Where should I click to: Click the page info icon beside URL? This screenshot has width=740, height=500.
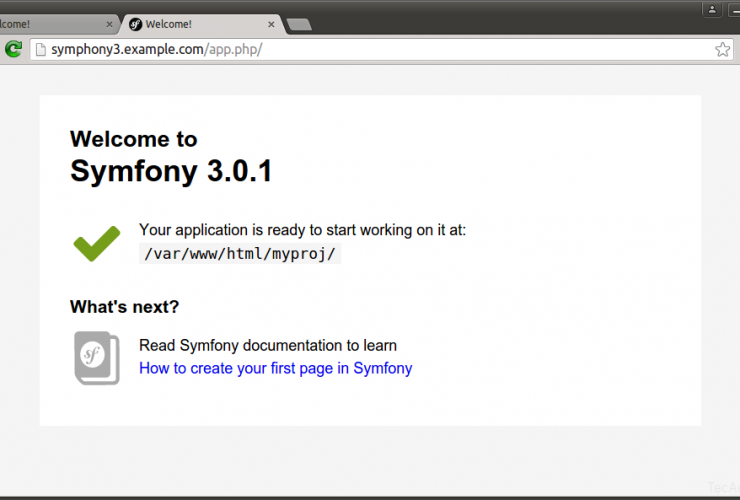pos(40,49)
